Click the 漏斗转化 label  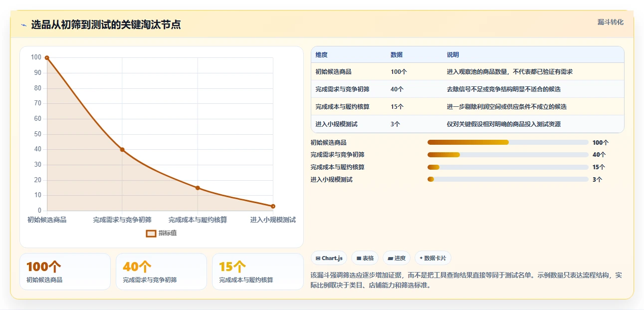coord(611,22)
